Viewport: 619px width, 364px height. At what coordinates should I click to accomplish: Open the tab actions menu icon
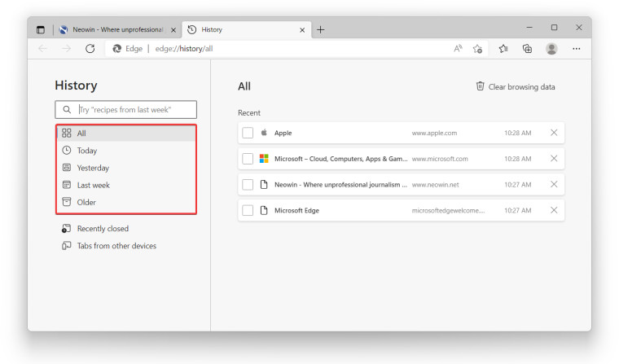coord(40,29)
